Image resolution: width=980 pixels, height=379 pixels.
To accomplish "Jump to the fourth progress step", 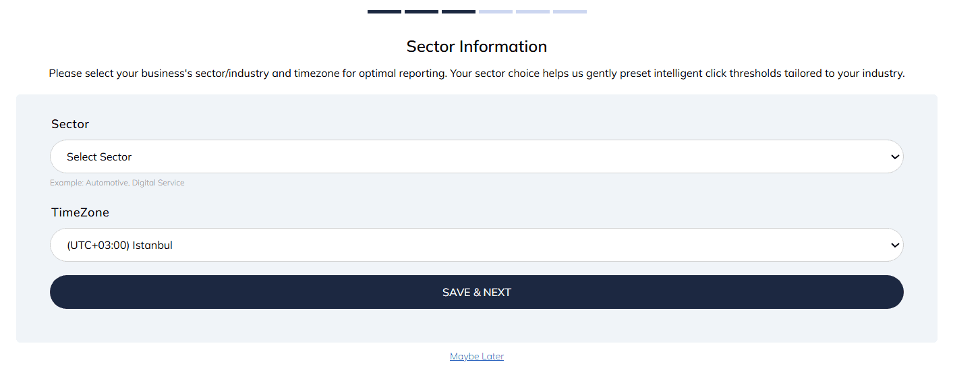I will pyautogui.click(x=496, y=11).
